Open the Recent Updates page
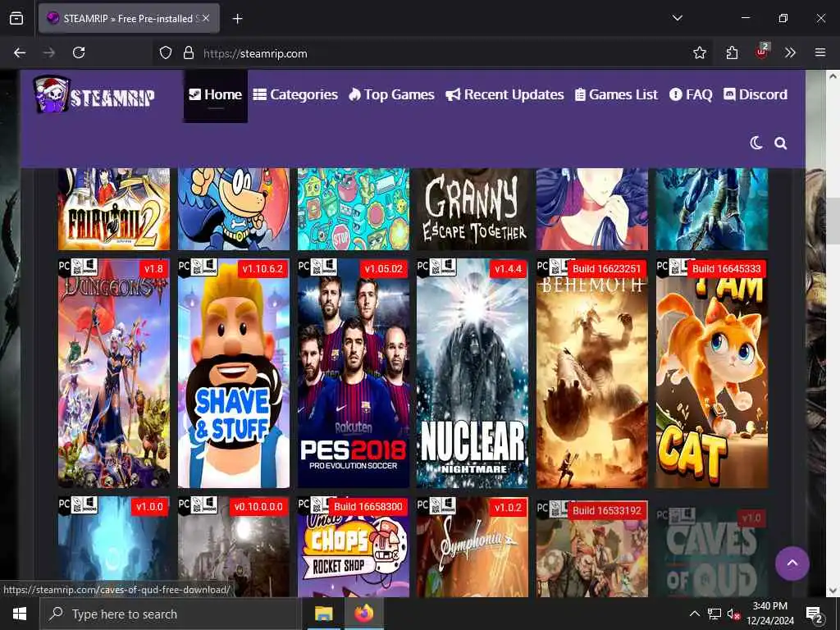The width and height of the screenshot is (840, 630). point(504,95)
